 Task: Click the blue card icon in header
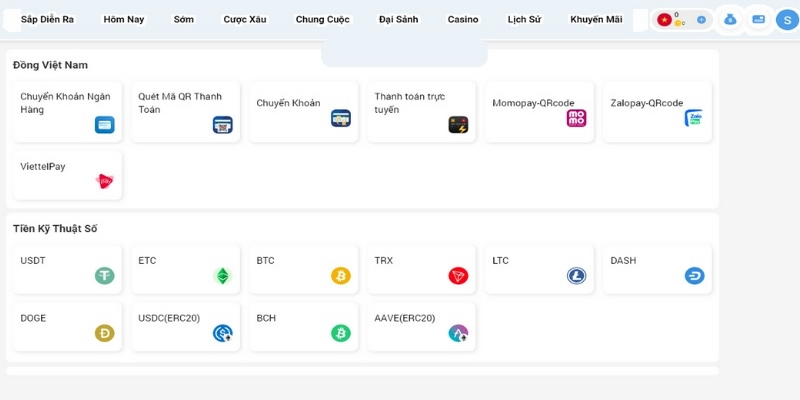pos(758,19)
